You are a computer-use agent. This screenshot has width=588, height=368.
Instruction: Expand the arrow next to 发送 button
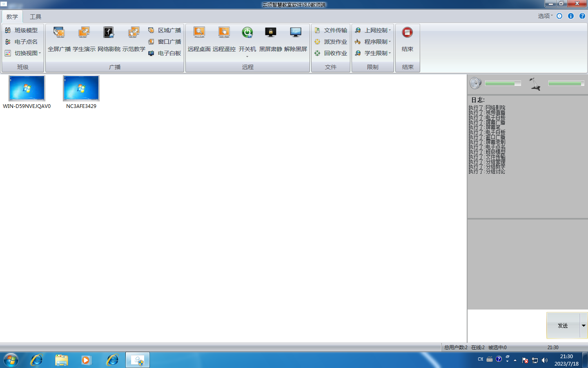[584, 325]
